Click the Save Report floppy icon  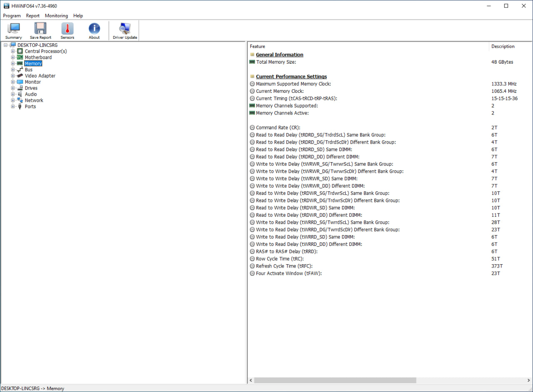point(40,28)
